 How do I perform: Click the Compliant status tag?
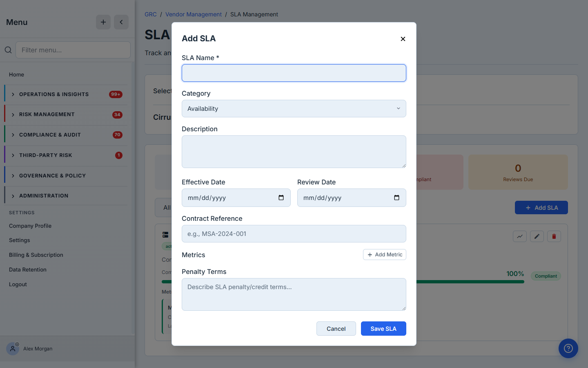click(x=546, y=276)
